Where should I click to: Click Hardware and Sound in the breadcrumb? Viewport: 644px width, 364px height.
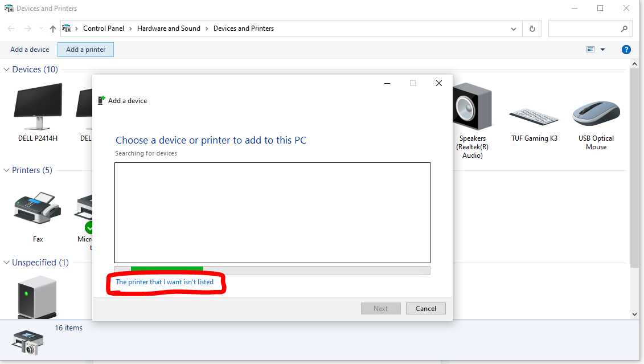click(x=169, y=28)
